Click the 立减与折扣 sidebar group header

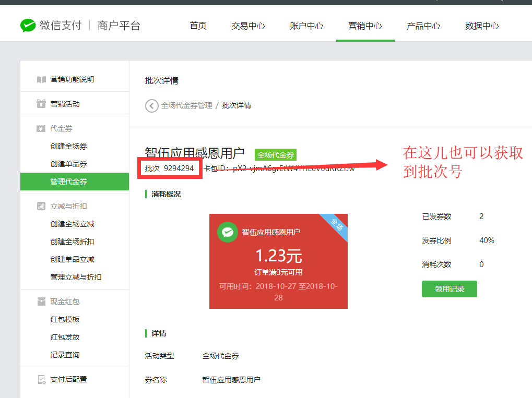click(68, 206)
